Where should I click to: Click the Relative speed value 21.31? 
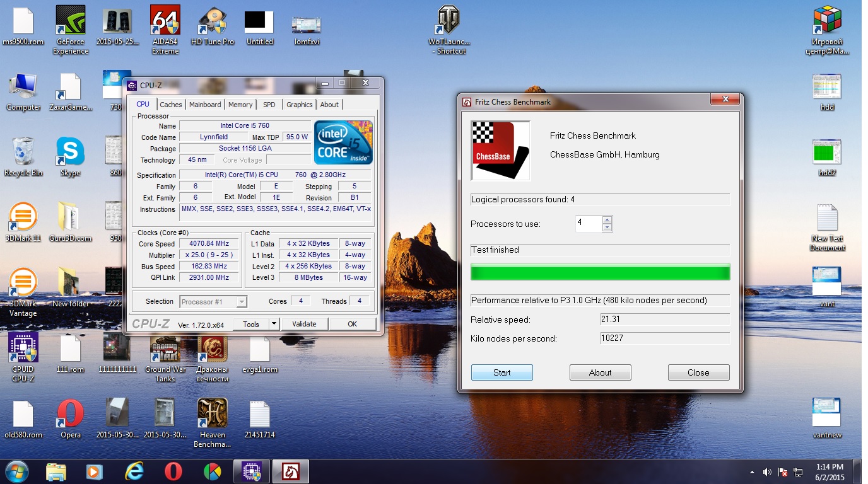pos(665,320)
